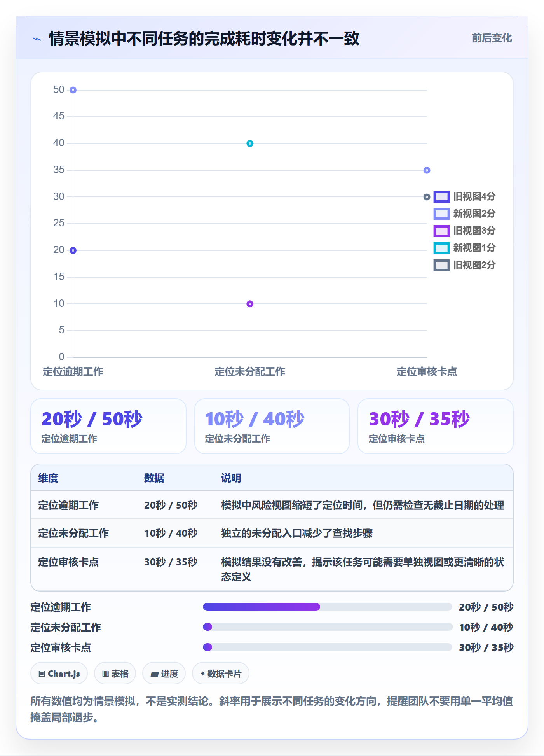Click the 数据 column header
The height and width of the screenshot is (756, 544).
[x=154, y=478]
